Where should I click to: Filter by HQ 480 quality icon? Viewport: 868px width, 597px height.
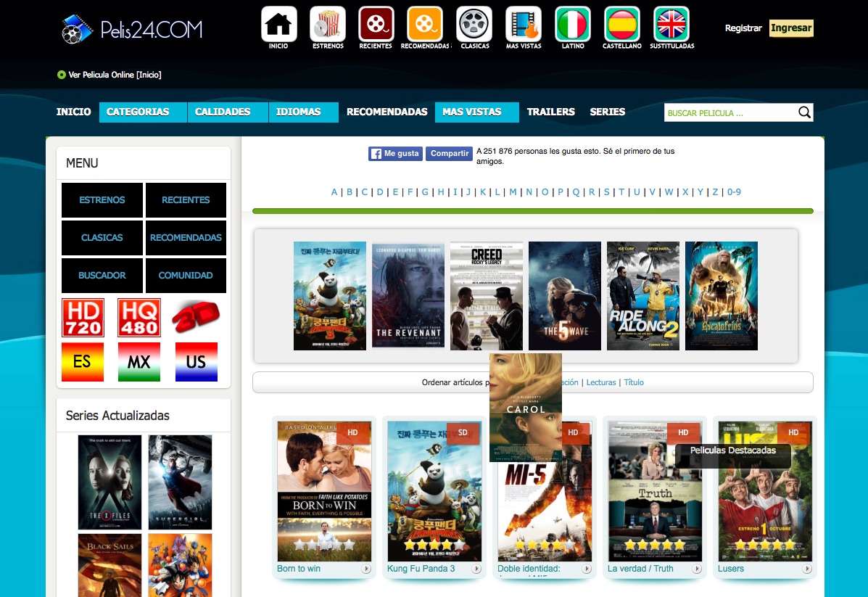(x=139, y=318)
